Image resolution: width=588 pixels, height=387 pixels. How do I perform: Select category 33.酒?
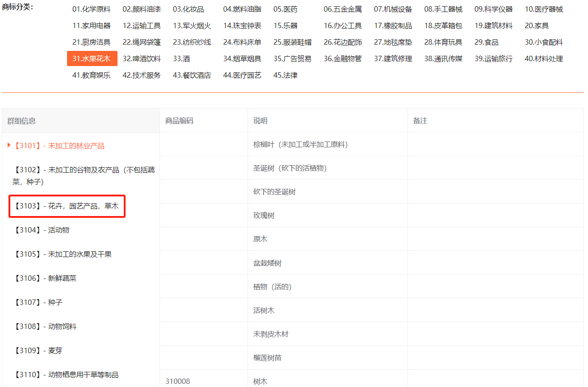181,58
